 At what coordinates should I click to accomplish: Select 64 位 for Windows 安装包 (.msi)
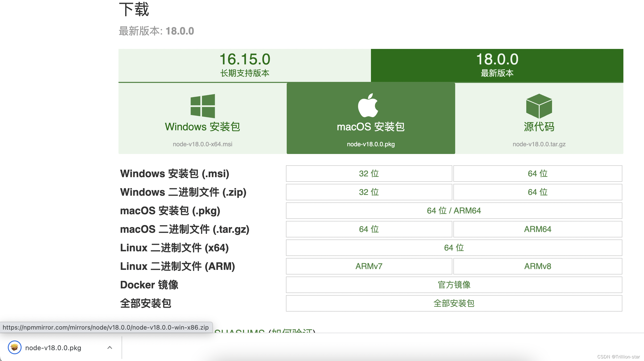(x=538, y=174)
